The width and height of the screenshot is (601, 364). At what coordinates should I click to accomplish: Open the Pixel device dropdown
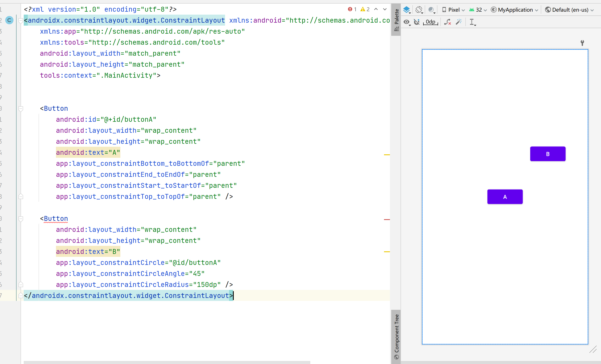[454, 10]
